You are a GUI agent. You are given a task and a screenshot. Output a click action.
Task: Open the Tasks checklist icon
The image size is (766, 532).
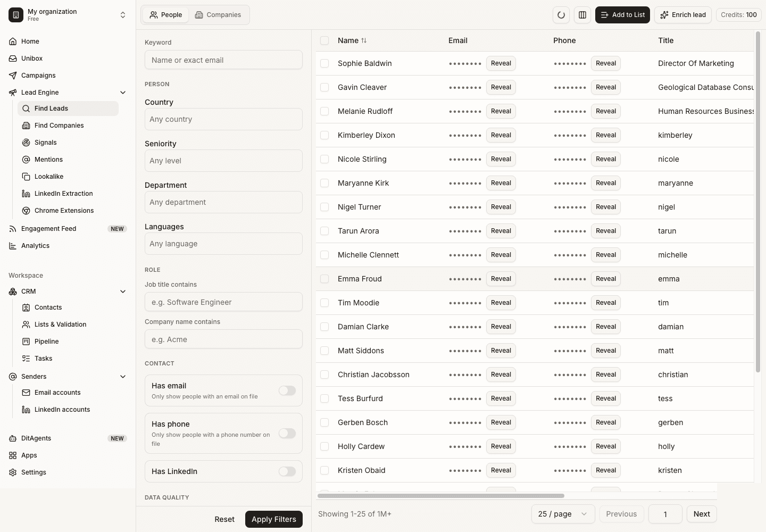[26, 359]
